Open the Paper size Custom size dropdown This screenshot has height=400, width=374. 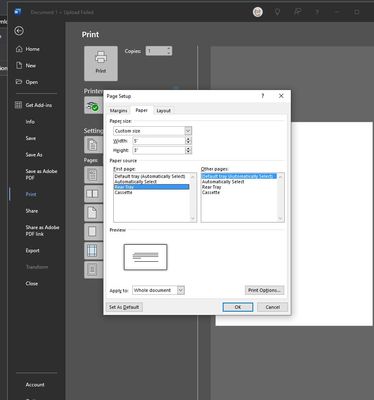[188, 131]
